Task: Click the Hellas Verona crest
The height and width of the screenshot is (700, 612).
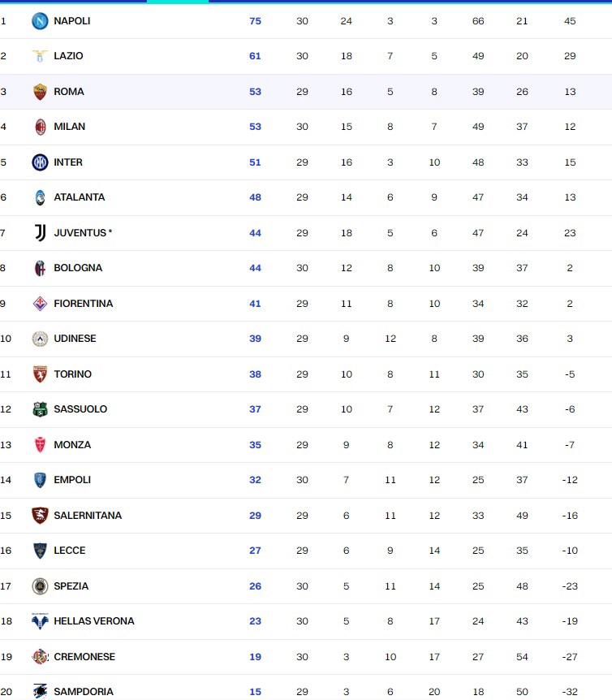Action: pos(40,621)
